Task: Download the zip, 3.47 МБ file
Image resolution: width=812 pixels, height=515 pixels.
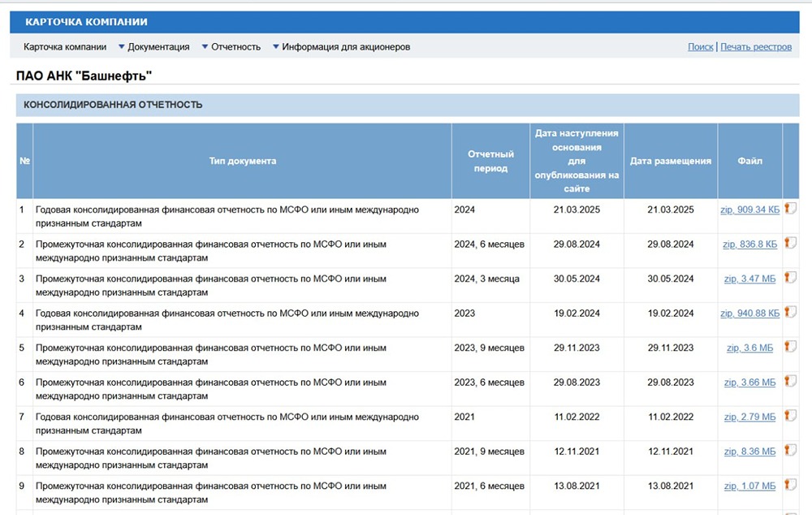Action: pyautogui.click(x=749, y=279)
